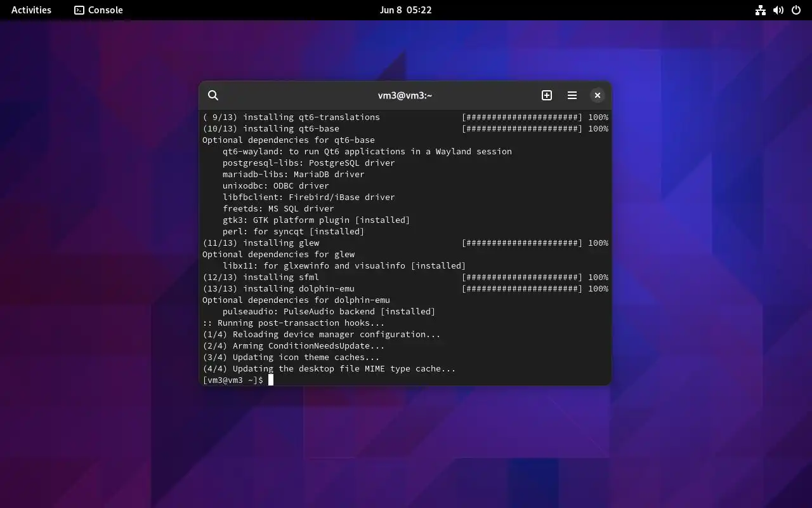Open the search icon in Console header
Viewport: 812px width, 508px height.
[x=213, y=95]
